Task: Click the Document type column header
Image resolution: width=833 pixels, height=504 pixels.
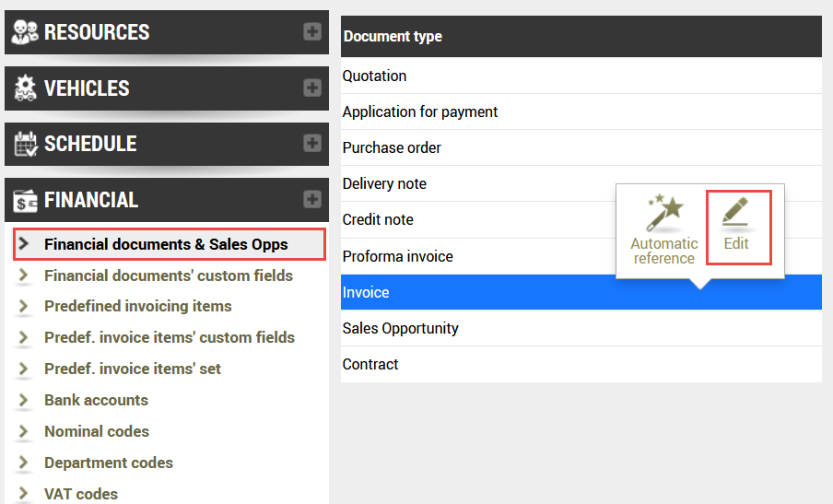Action: click(581, 36)
